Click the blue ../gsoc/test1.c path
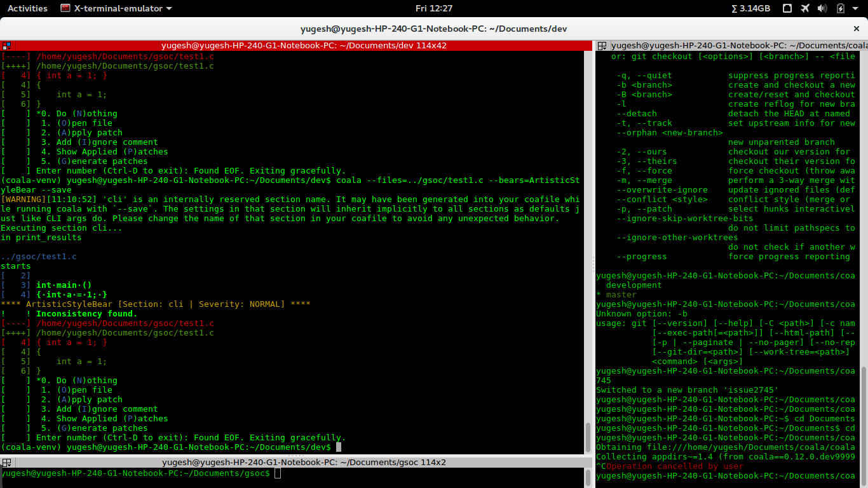 [39, 257]
